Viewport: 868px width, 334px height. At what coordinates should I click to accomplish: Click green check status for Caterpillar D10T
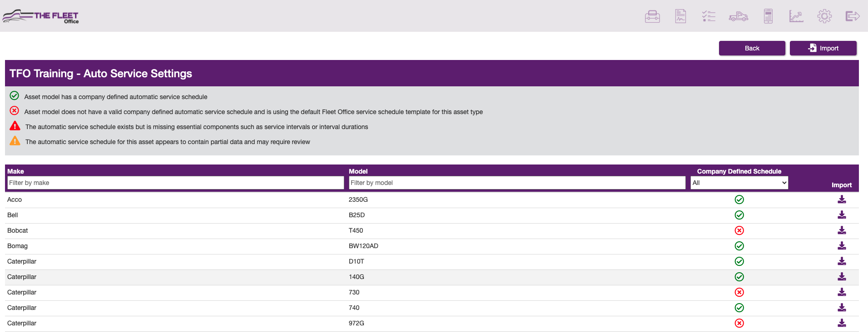click(x=739, y=261)
